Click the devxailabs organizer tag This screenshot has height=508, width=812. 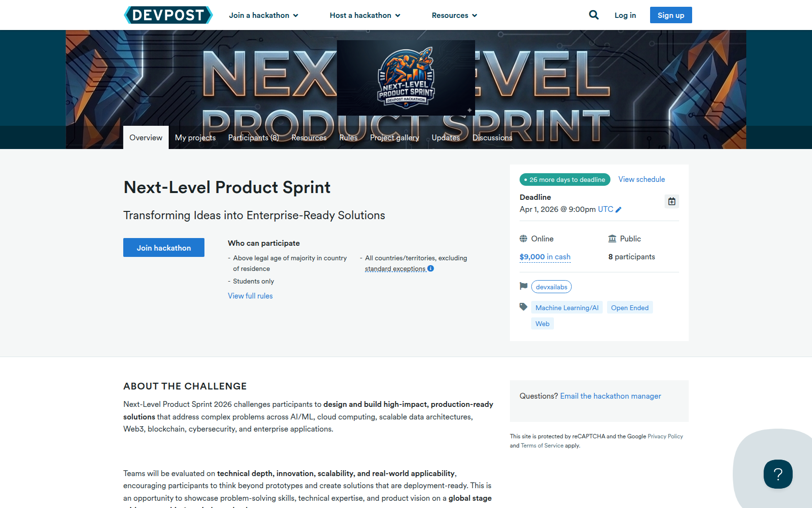(x=551, y=287)
